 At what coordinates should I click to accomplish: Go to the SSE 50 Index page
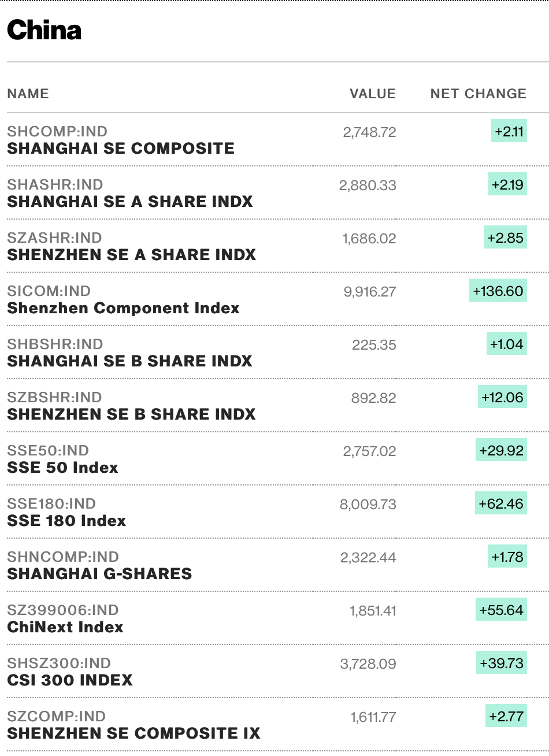pos(62,468)
